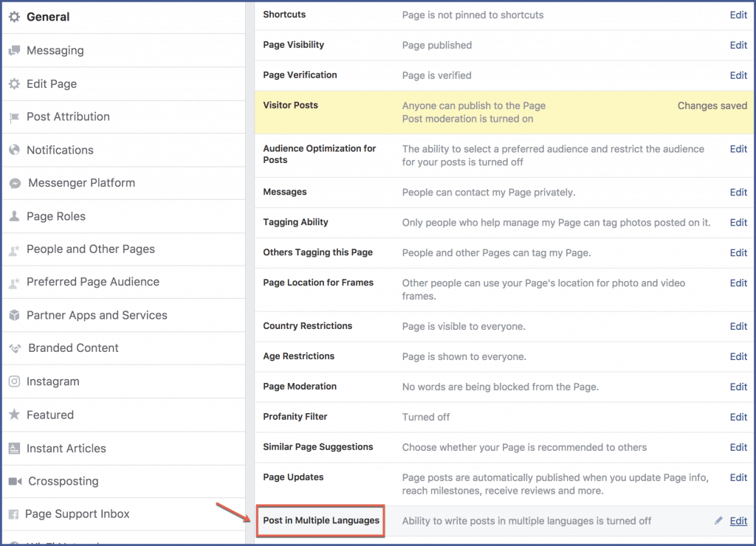Open People and Other Pages settings
The image size is (756, 546).
point(90,249)
